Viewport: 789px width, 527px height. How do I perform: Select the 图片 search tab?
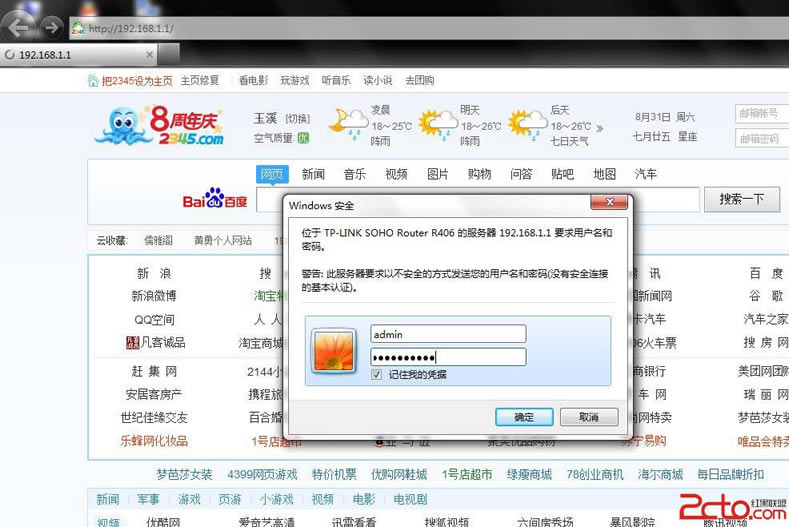tap(438, 174)
